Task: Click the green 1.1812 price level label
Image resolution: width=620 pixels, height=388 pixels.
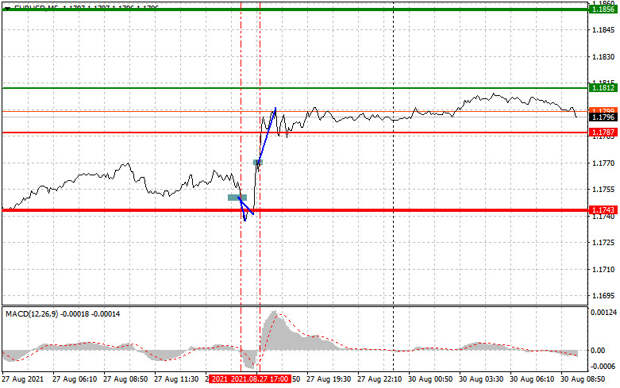Action: [603, 88]
